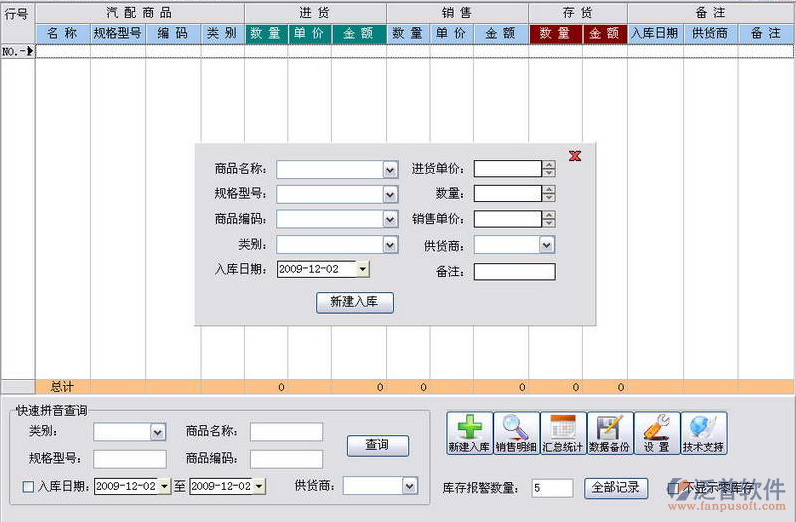Click the 全部记录 button

615,488
